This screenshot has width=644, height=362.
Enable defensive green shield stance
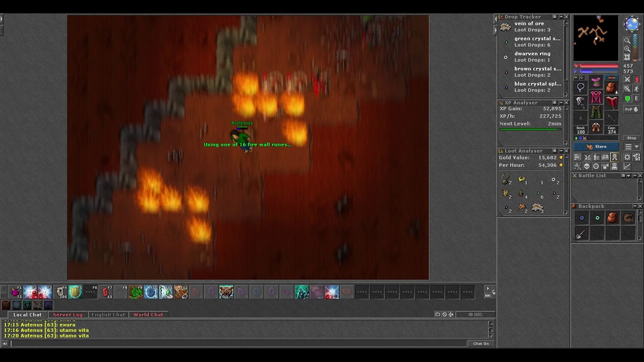point(627,99)
